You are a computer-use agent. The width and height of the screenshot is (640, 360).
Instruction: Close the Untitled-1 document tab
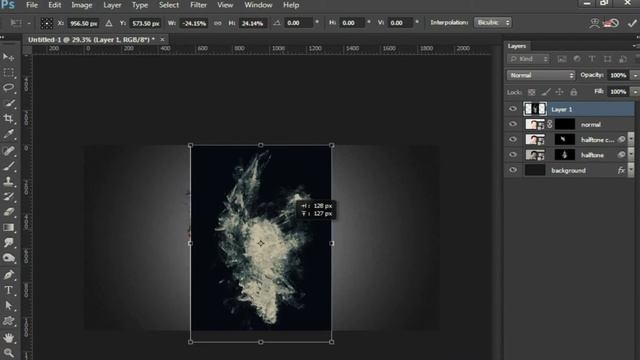pyautogui.click(x=162, y=40)
